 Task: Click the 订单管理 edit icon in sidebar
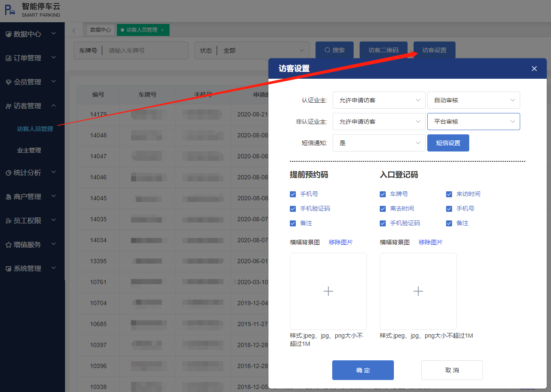(x=9, y=58)
